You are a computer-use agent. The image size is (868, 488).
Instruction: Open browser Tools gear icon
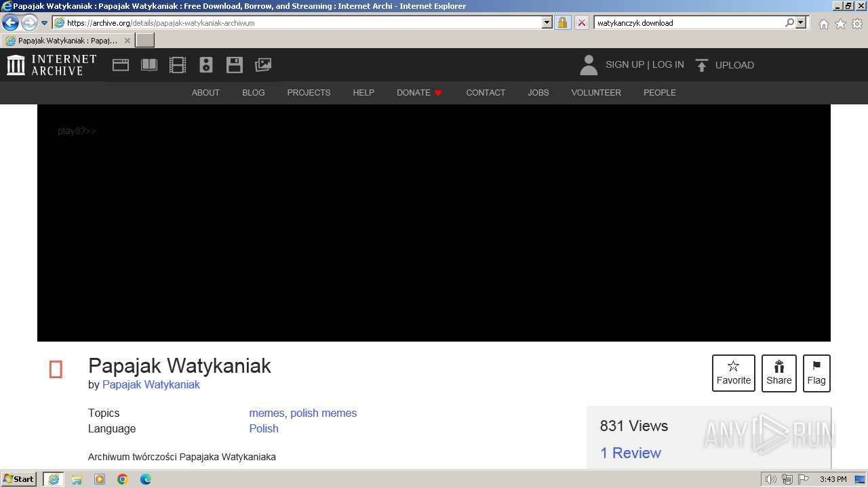point(857,24)
